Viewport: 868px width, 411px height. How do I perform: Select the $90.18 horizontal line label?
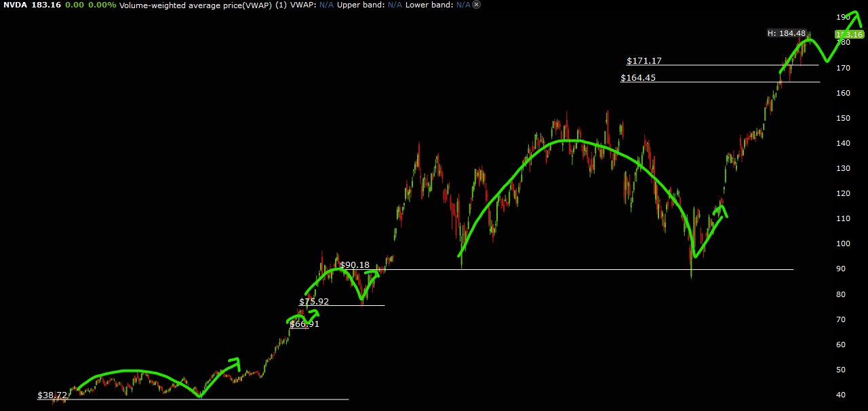click(355, 265)
